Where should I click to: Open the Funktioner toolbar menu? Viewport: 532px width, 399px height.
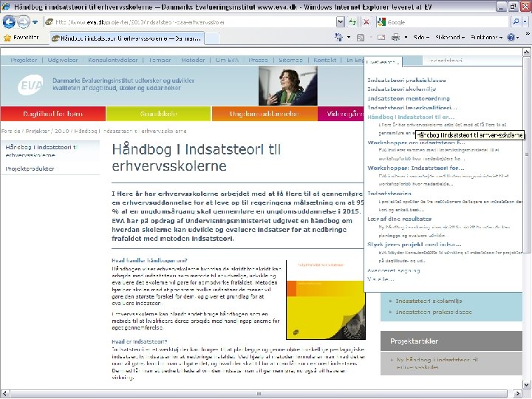coord(486,38)
